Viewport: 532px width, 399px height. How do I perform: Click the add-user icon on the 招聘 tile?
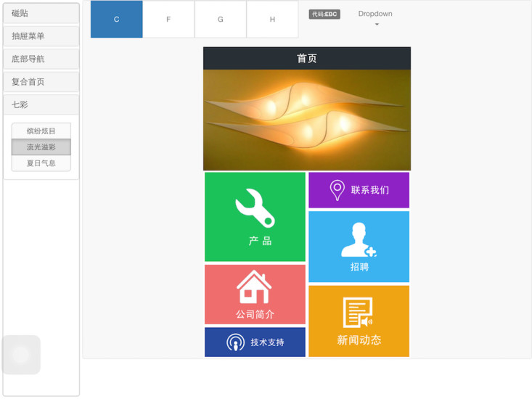pos(359,239)
